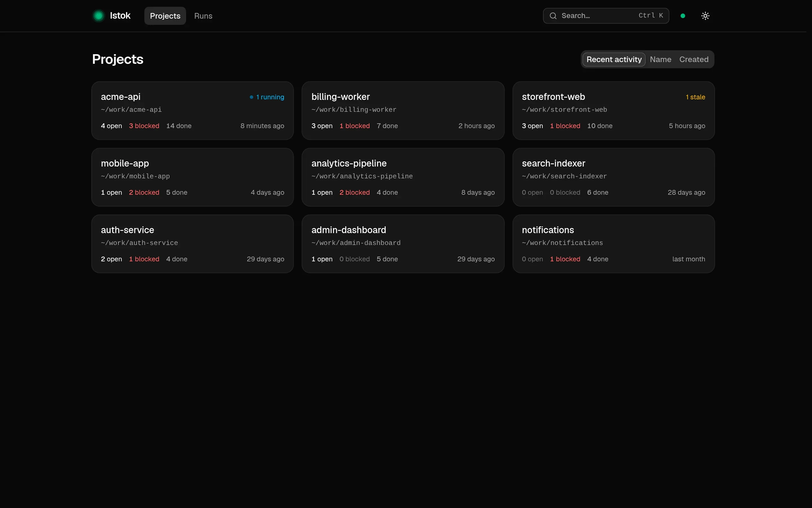Click the ~/work/admin-dashboard path
This screenshot has height=508, width=812.
(x=356, y=243)
